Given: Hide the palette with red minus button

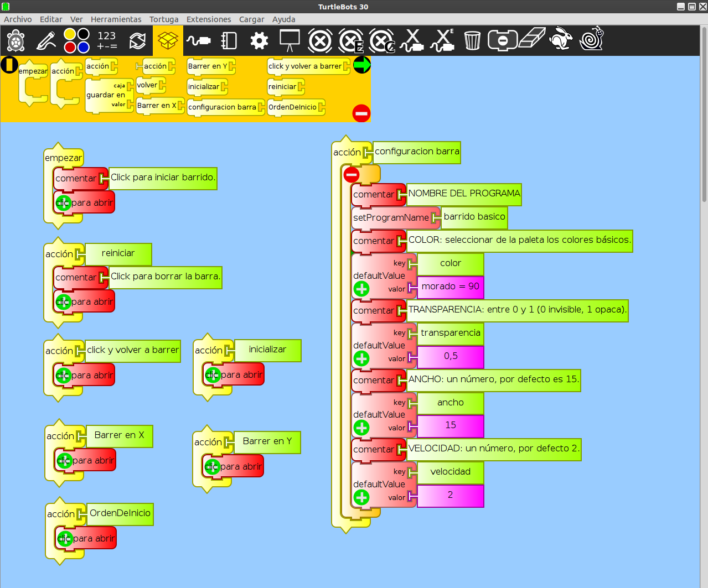Looking at the screenshot, I should [361, 113].
